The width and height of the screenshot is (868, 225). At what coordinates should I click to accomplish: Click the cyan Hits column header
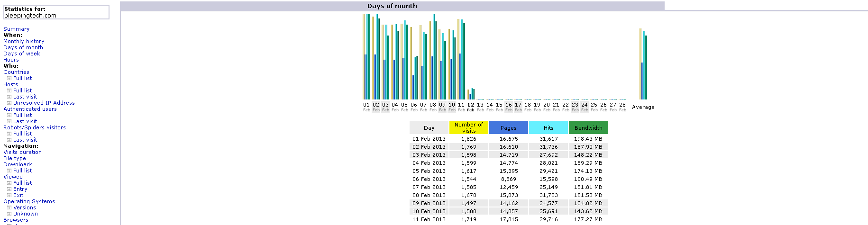tap(548, 127)
